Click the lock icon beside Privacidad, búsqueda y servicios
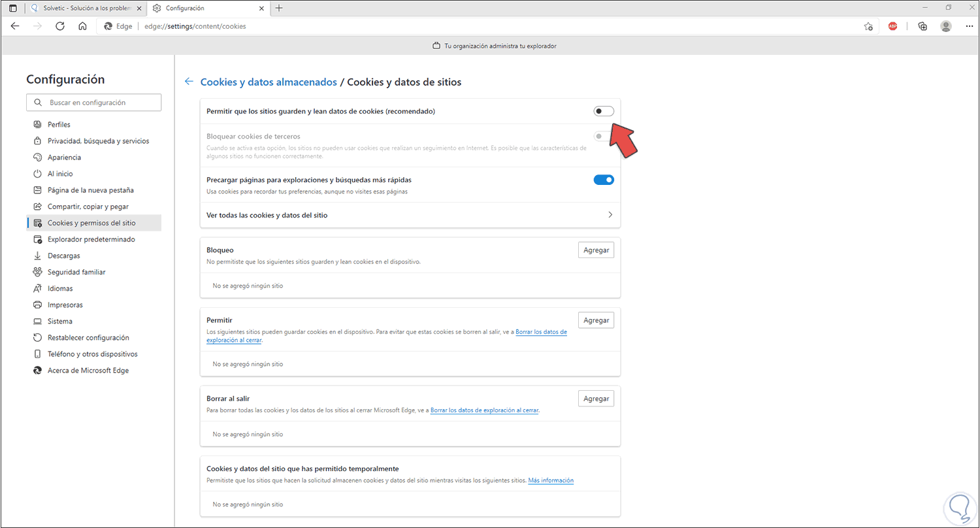Screen dimensions: 980x528 (37, 140)
